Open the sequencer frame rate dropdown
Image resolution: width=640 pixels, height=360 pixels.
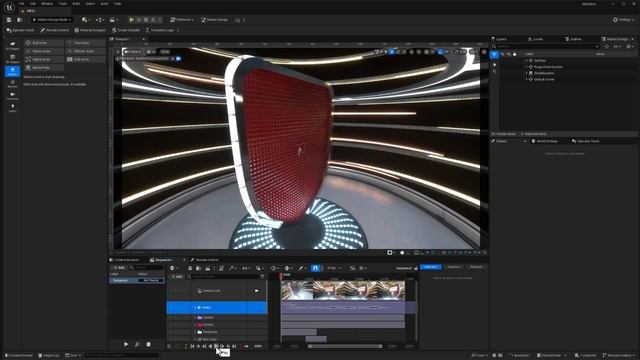[x=334, y=268]
